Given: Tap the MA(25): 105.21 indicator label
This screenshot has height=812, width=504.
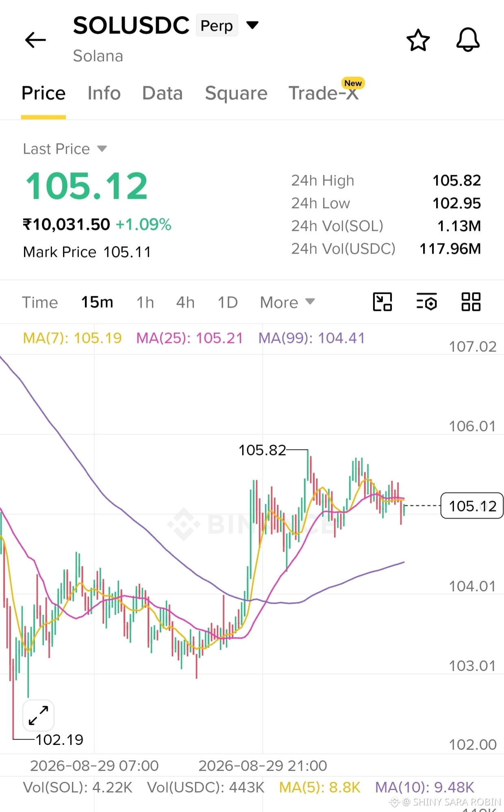Looking at the screenshot, I should point(189,338).
